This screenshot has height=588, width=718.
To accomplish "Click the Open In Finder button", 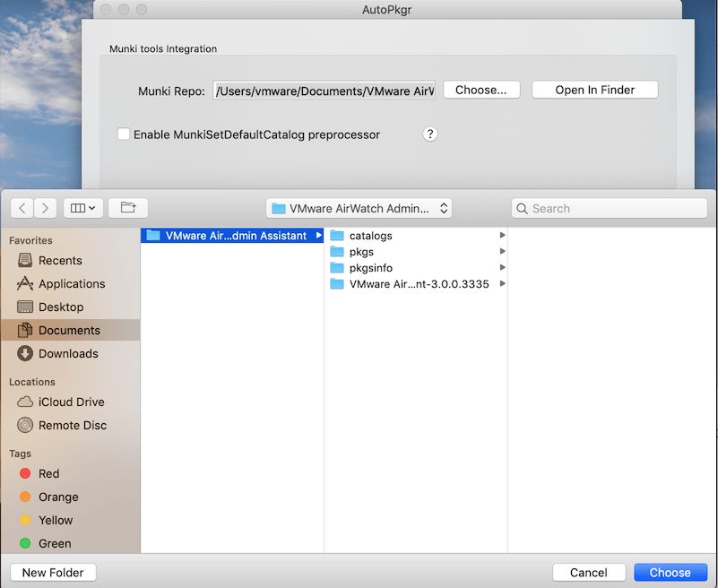I will pyautogui.click(x=594, y=90).
